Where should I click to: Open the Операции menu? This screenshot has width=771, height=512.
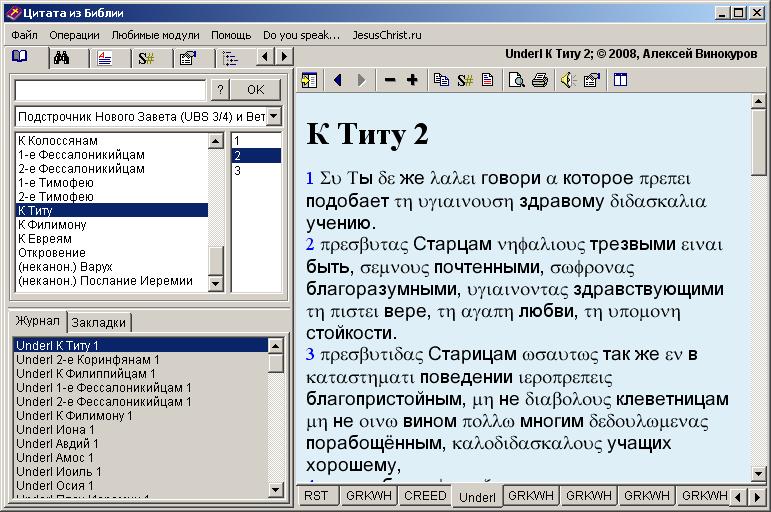pyautogui.click(x=74, y=35)
